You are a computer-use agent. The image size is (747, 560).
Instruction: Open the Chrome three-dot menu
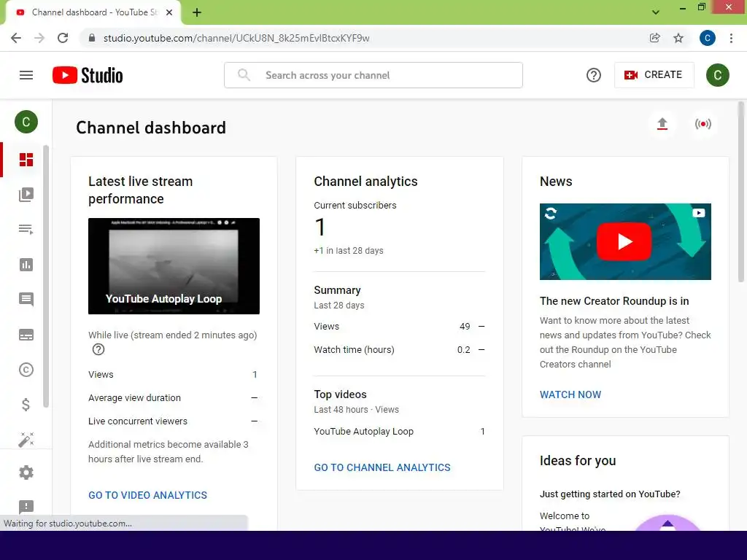(x=731, y=38)
